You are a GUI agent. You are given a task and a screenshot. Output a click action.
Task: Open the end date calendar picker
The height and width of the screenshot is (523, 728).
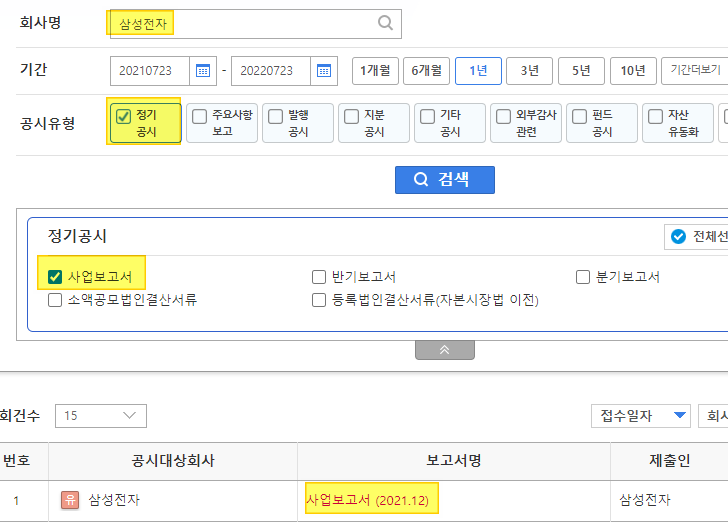324,71
